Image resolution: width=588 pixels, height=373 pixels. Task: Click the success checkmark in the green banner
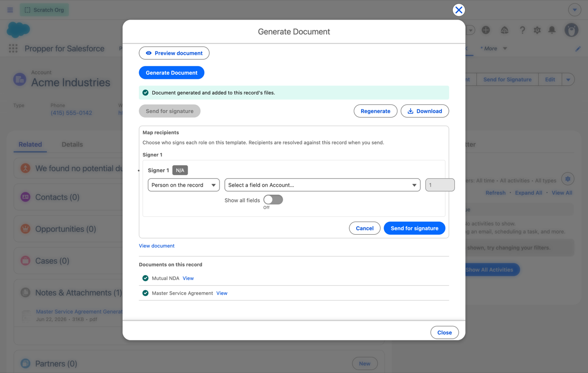[146, 93]
